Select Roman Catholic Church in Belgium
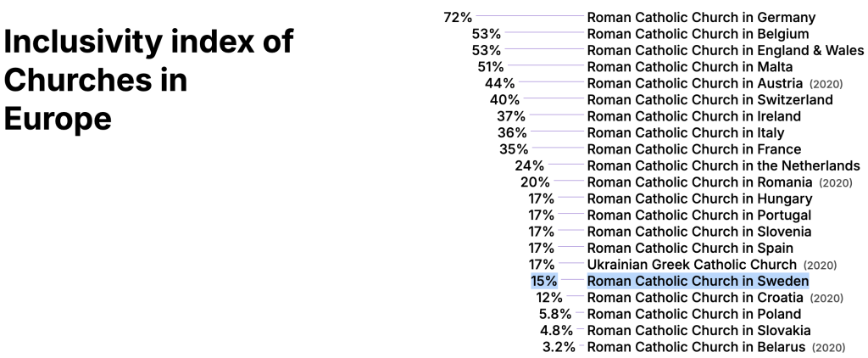The image size is (868, 358). (698, 34)
